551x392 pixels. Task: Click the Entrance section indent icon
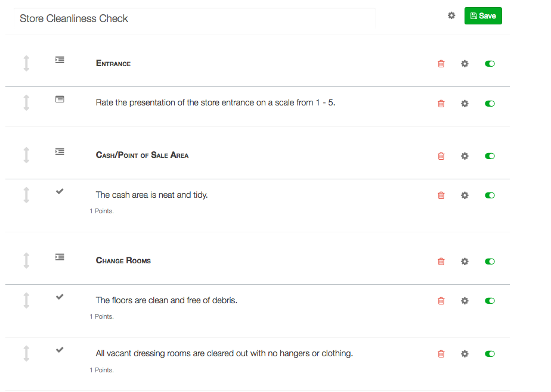click(x=60, y=60)
